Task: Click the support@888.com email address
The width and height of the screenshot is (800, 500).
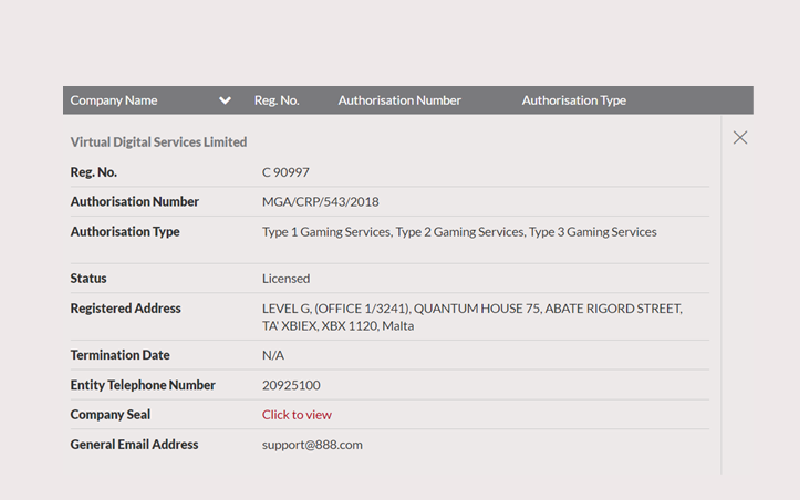Action: pyautogui.click(x=312, y=445)
